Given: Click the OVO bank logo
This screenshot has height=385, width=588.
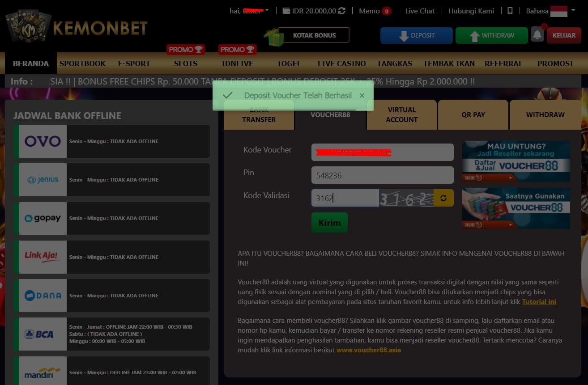Looking at the screenshot, I should [43, 141].
